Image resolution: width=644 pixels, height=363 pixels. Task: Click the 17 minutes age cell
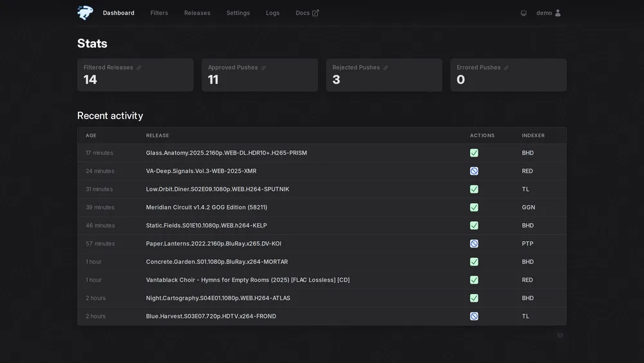99,153
